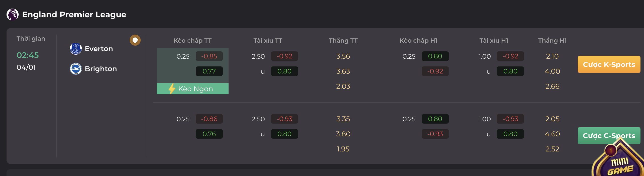644x176 pixels.
Task: Click the Premier League logo icon
Action: [x=12, y=15]
